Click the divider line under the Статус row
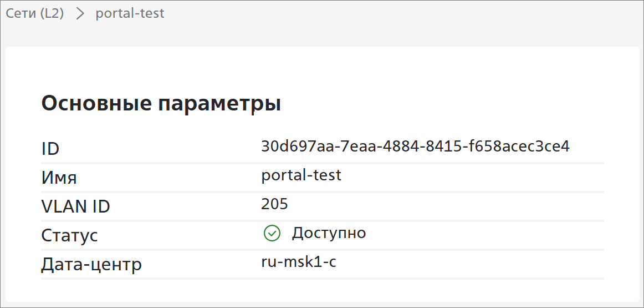This screenshot has height=308, width=644. [322, 250]
